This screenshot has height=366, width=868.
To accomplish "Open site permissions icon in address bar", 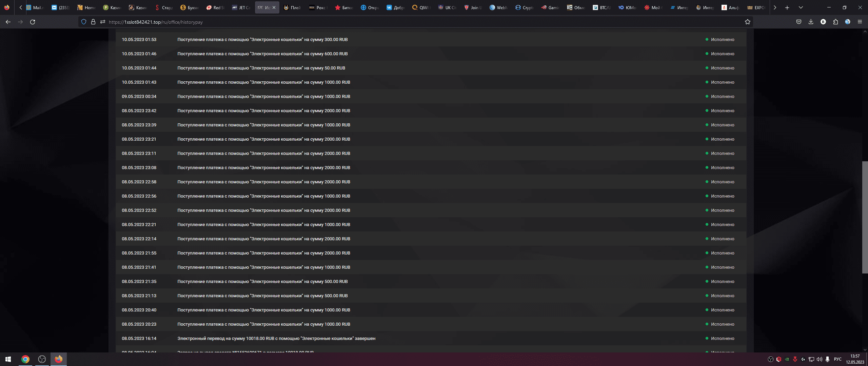I will pyautogui.click(x=103, y=22).
